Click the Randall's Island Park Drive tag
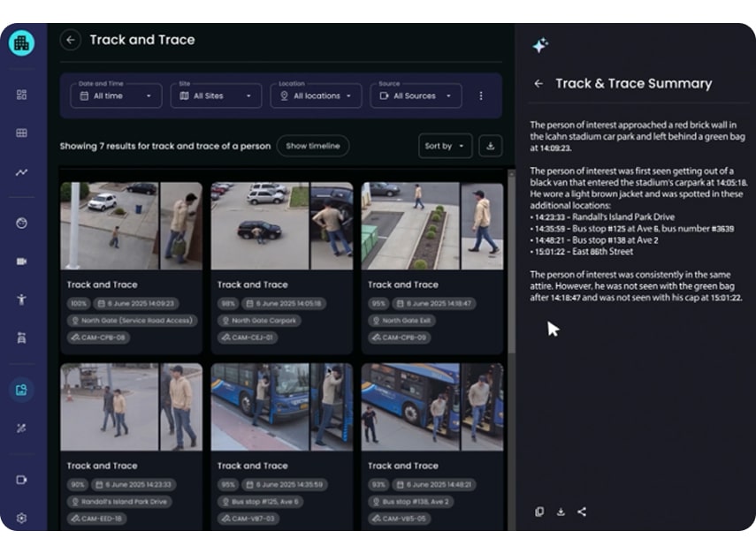The height and width of the screenshot is (554, 756). [x=119, y=502]
